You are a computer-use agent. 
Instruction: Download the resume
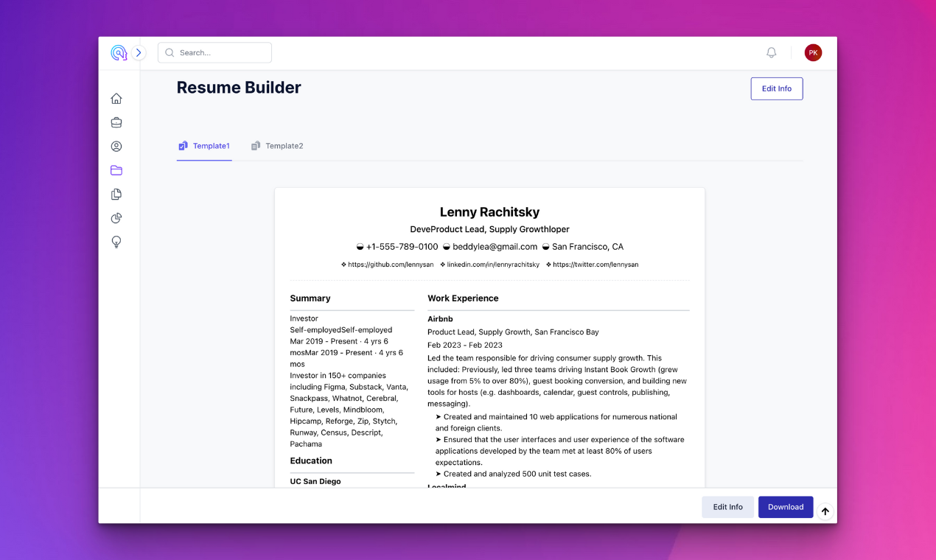click(x=786, y=507)
